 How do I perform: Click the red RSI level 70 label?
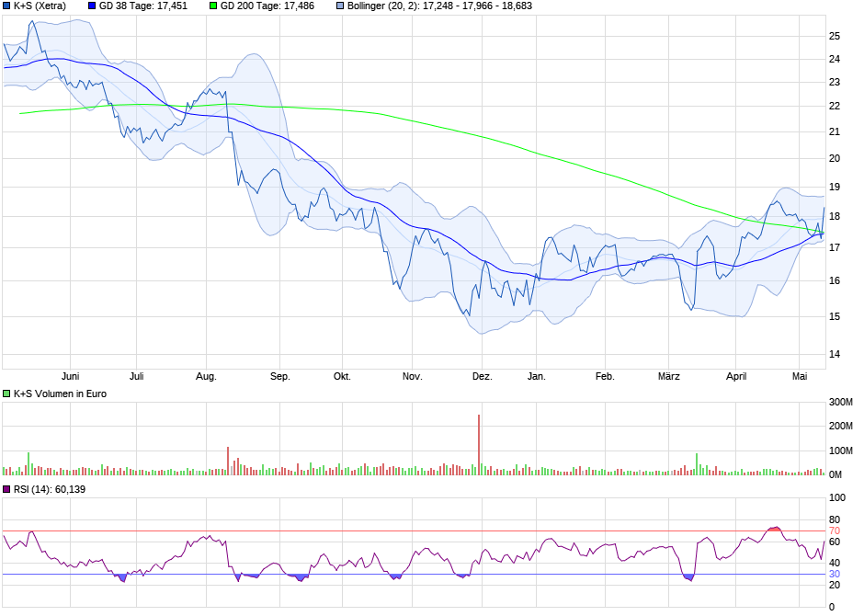(x=835, y=531)
